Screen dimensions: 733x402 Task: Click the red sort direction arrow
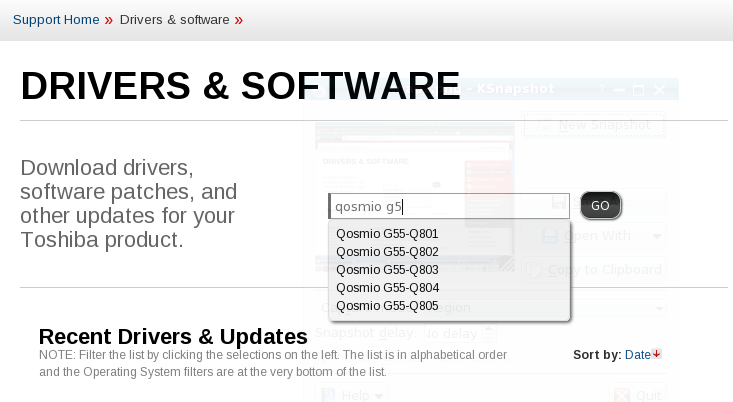click(x=657, y=354)
